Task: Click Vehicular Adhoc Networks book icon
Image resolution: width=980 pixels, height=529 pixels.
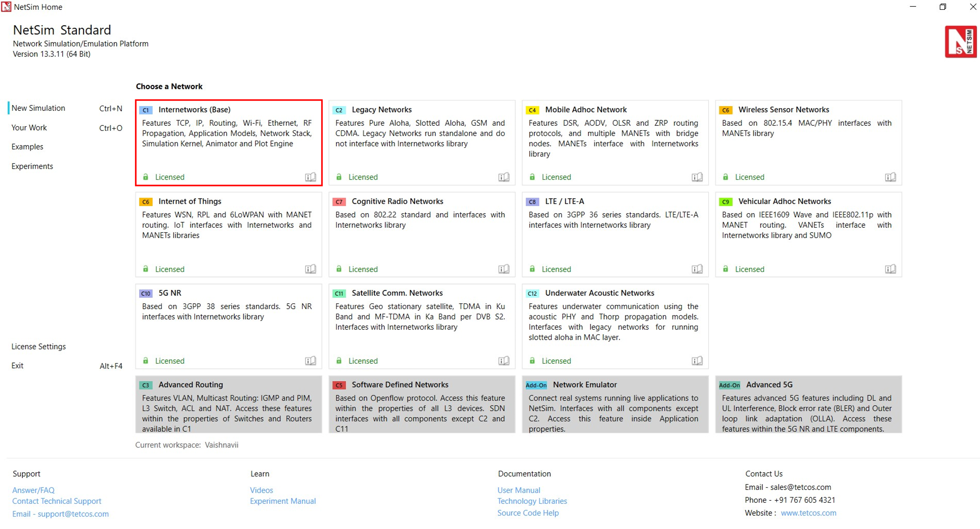Action: [x=890, y=269]
